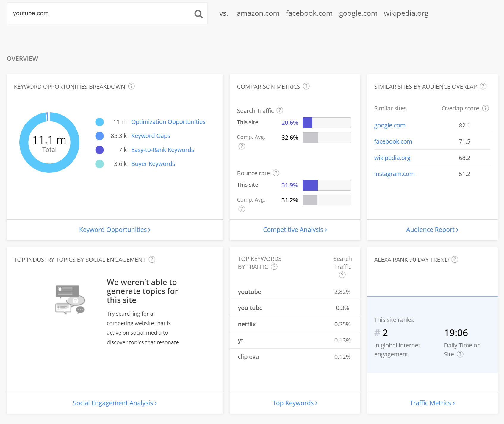Open help for Alexa Rank 90 Day Trend
The width and height of the screenshot is (504, 424).
[x=455, y=259]
